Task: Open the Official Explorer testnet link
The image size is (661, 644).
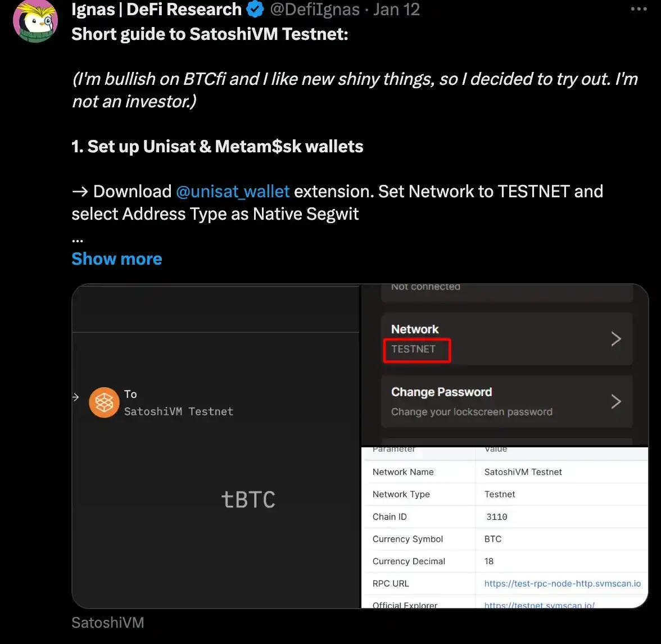Action: (x=539, y=605)
